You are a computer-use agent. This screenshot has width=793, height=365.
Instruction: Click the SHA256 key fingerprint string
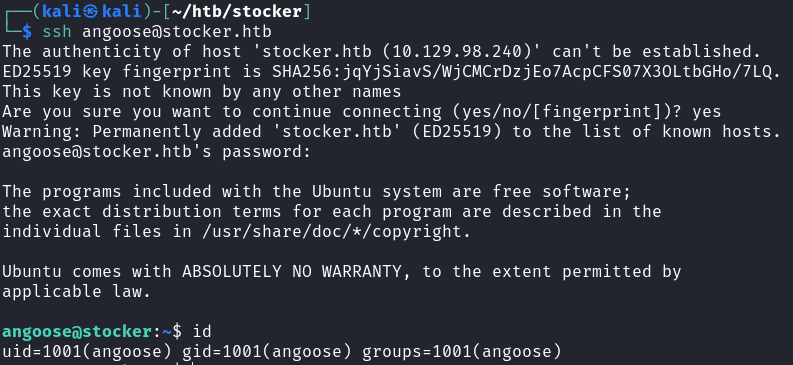523,72
